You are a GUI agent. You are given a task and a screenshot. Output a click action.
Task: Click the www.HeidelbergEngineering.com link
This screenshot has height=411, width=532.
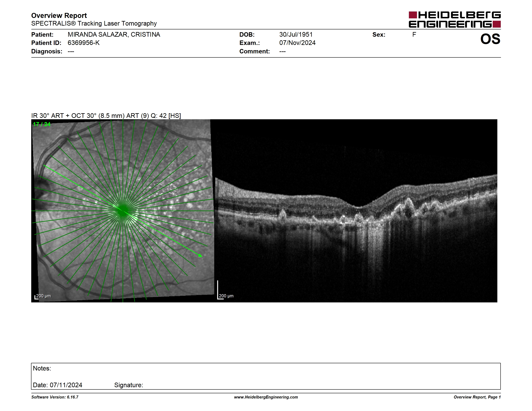(266, 397)
